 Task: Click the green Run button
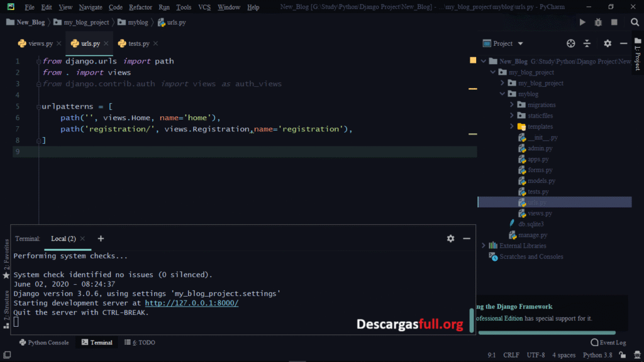tap(582, 22)
